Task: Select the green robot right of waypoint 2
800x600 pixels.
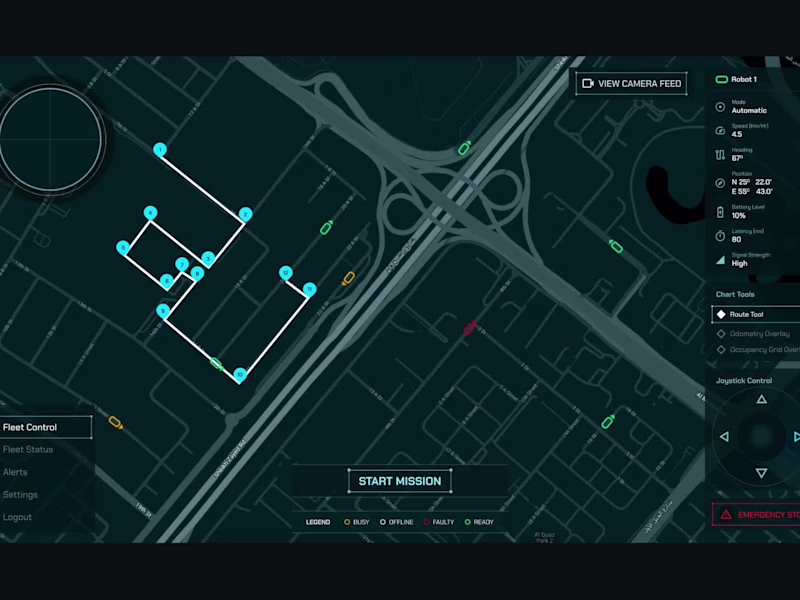Action: [x=326, y=228]
